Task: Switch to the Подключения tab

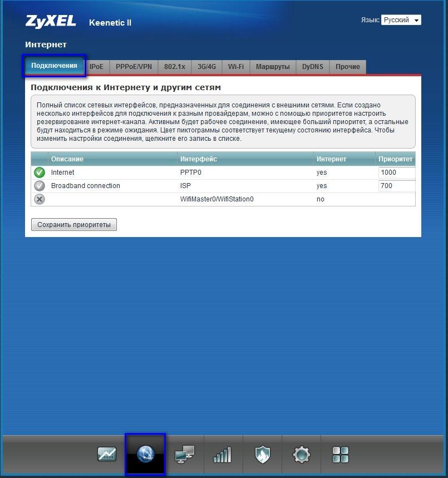Action: tap(54, 66)
